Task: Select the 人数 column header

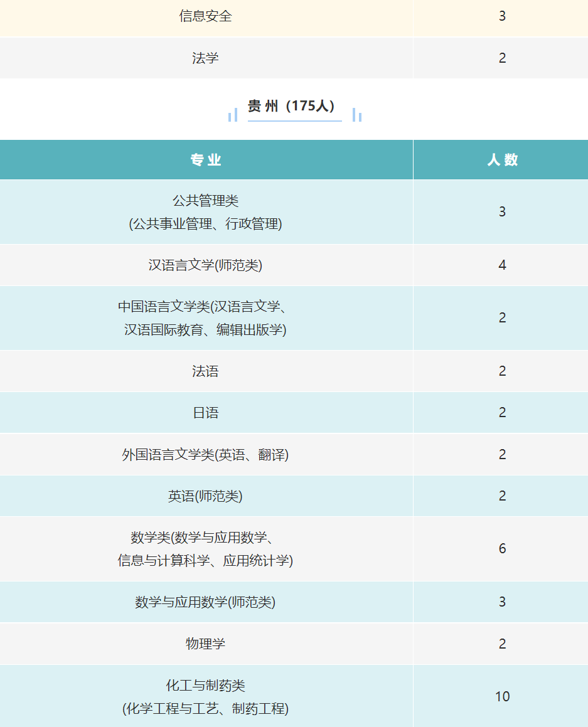Action: coord(501,159)
